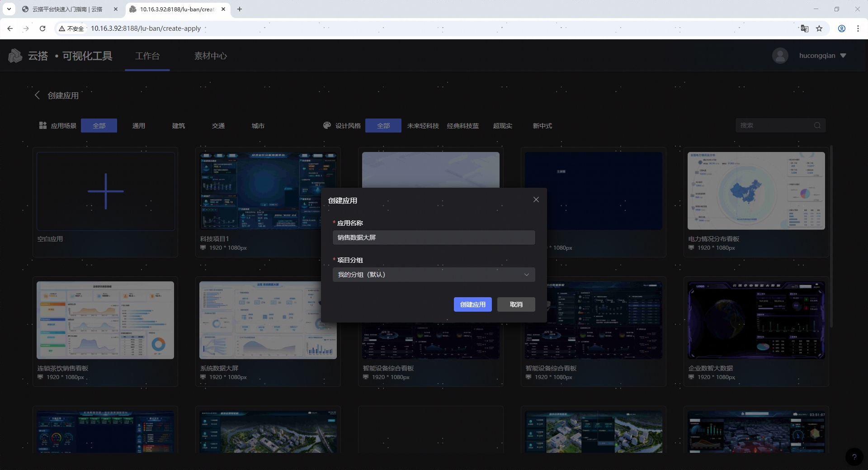Viewport: 868px width, 470px height.
Task: Open the 电力情况分布看板 template thumbnail
Action: [756, 191]
